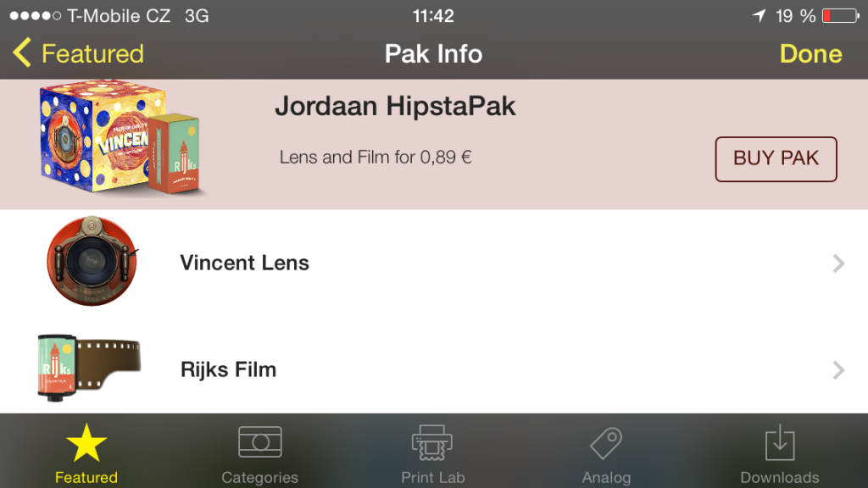Image resolution: width=868 pixels, height=488 pixels.
Task: Tap the Jordaan HipstaPak box artwork
Action: click(120, 138)
